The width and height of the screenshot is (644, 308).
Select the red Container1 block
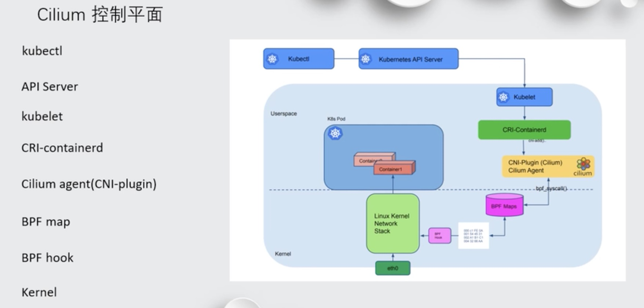click(x=394, y=168)
